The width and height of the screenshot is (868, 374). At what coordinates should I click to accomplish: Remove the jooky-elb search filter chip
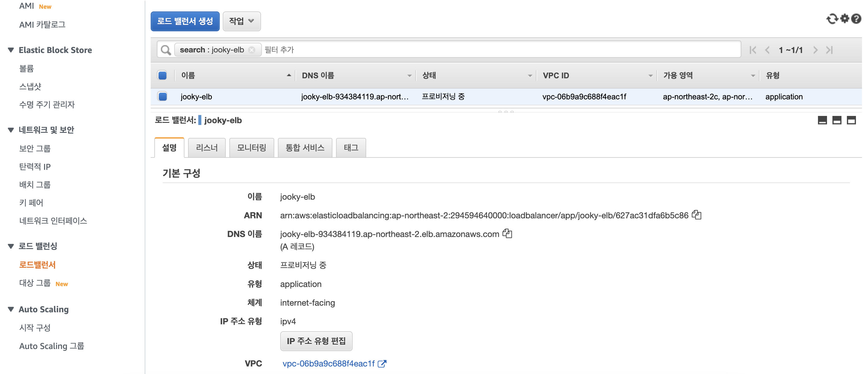click(x=252, y=50)
